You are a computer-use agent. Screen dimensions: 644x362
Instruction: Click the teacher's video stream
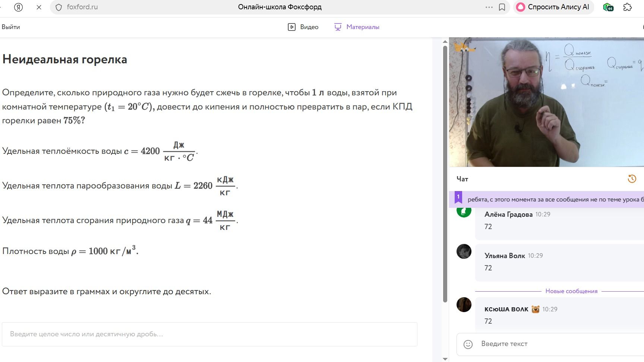point(546,102)
